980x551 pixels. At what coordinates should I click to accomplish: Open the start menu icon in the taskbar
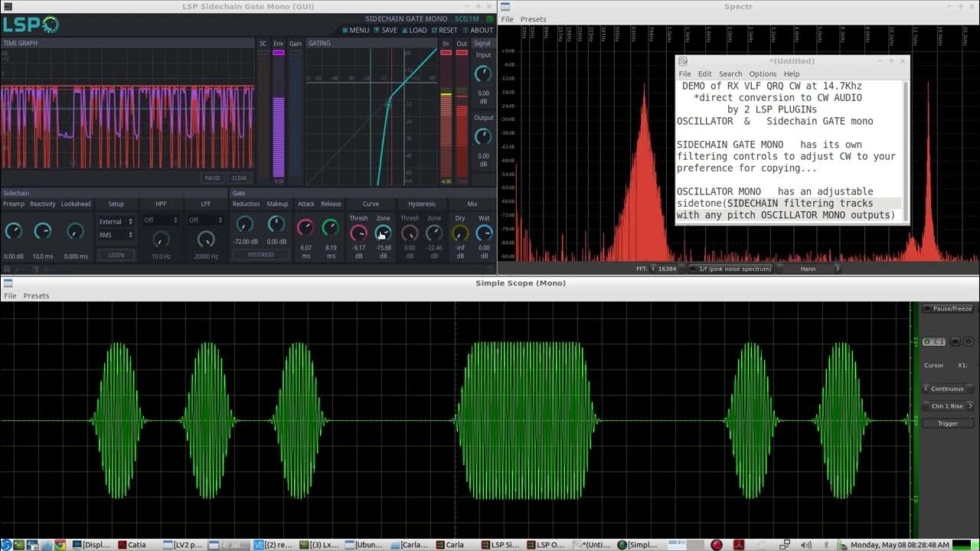[x=6, y=545]
